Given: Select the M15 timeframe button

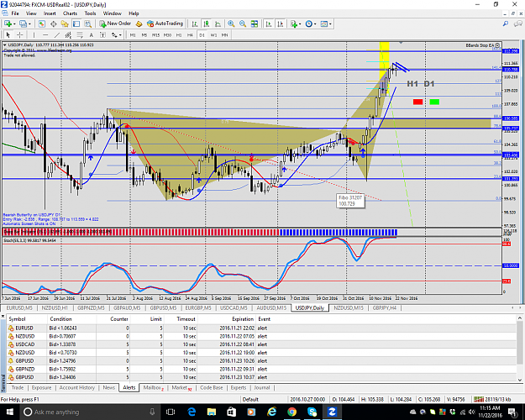Looking at the screenshot, I should (x=155, y=34).
